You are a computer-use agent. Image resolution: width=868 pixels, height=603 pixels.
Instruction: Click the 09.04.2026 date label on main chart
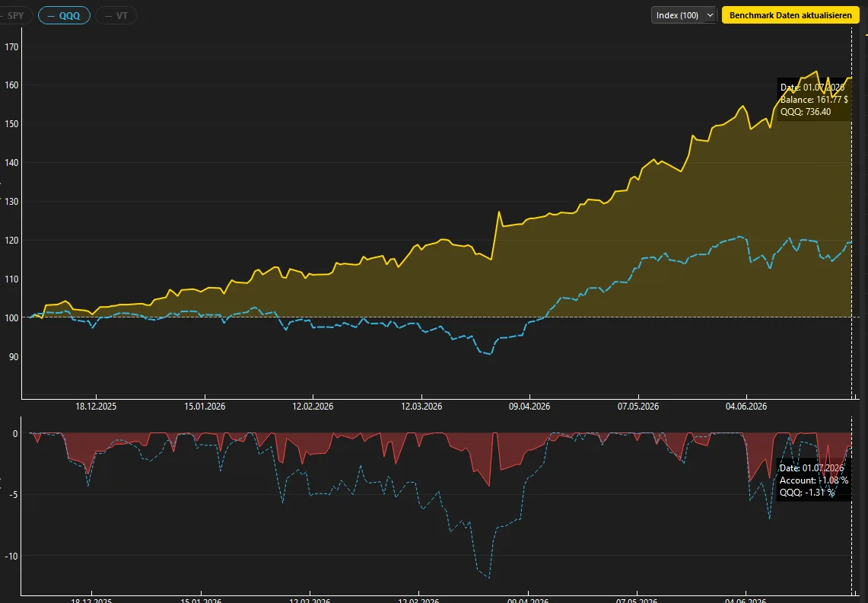click(529, 407)
